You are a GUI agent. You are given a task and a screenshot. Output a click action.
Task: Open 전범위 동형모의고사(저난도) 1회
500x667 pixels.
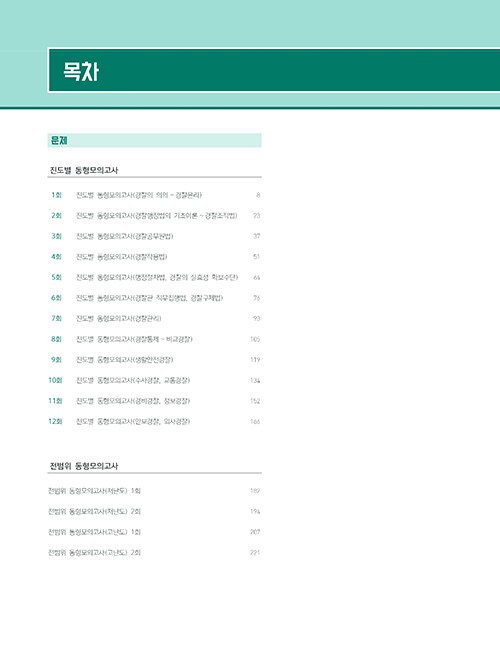(x=154, y=491)
